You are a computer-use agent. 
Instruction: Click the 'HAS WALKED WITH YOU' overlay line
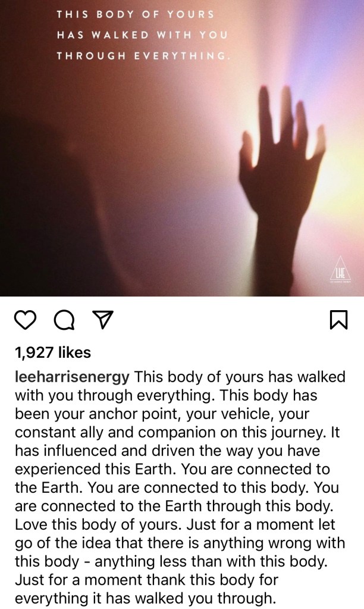[x=142, y=35]
